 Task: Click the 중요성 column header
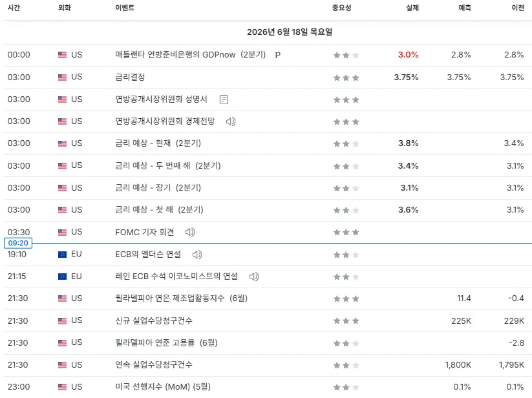coord(341,8)
